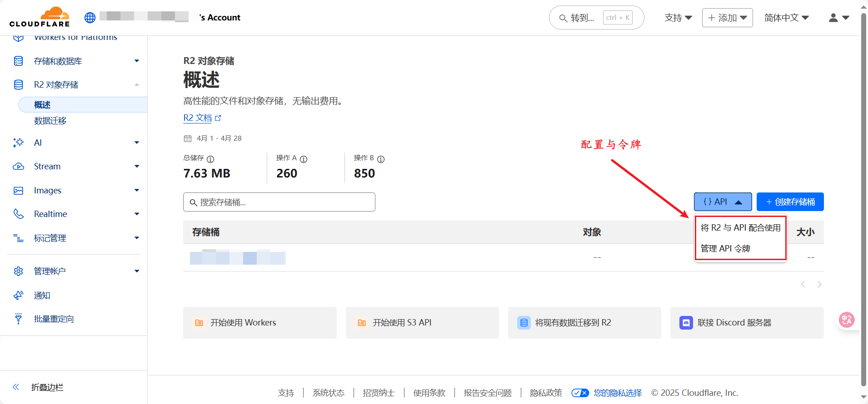Viewport: 868px width, 404px height.
Task: Click the 搜索存储桶 search field
Action: (x=279, y=202)
